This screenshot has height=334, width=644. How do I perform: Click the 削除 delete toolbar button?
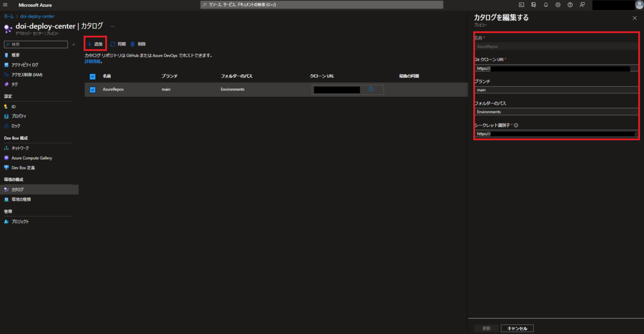[138, 44]
